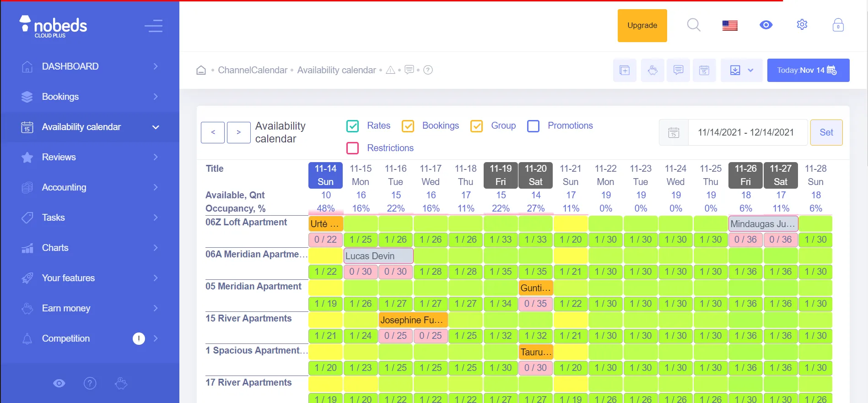
Task: Collapse the sidebar with hamburger icon
Action: tap(154, 26)
